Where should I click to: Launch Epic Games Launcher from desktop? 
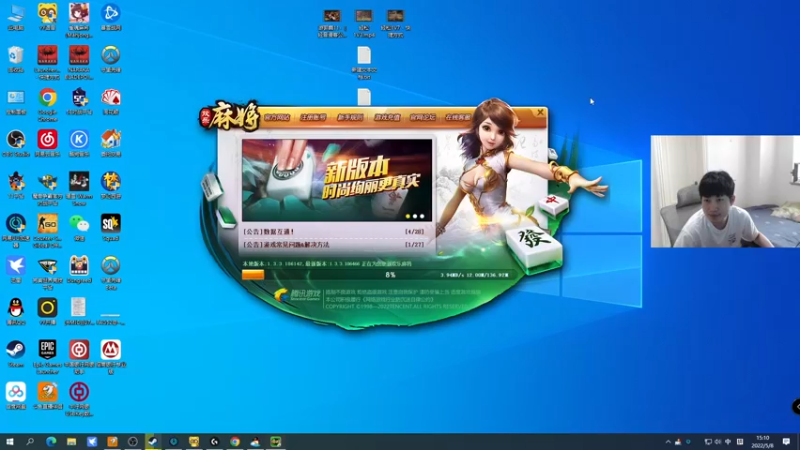47,351
